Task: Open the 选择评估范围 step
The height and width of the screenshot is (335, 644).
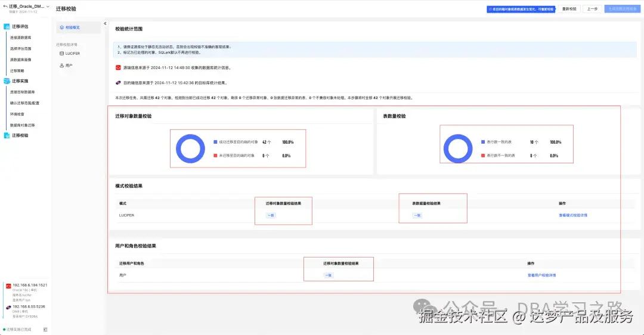Action: [x=20, y=48]
